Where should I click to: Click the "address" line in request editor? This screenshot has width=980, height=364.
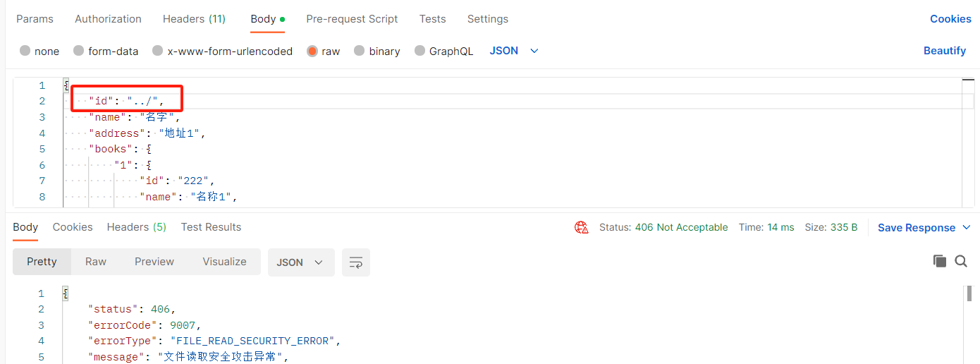[x=147, y=133]
